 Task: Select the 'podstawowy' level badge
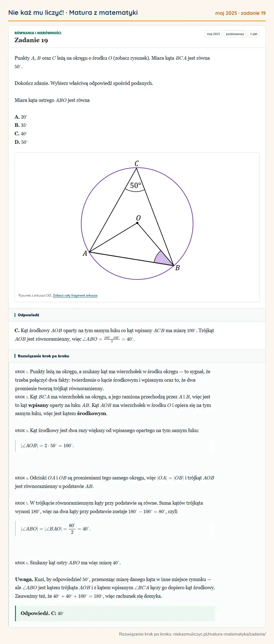click(235, 34)
